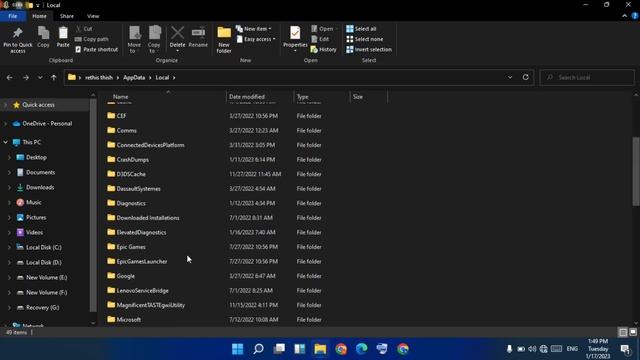Select the Home ribbon tab
The height and width of the screenshot is (360, 640).
click(39, 16)
